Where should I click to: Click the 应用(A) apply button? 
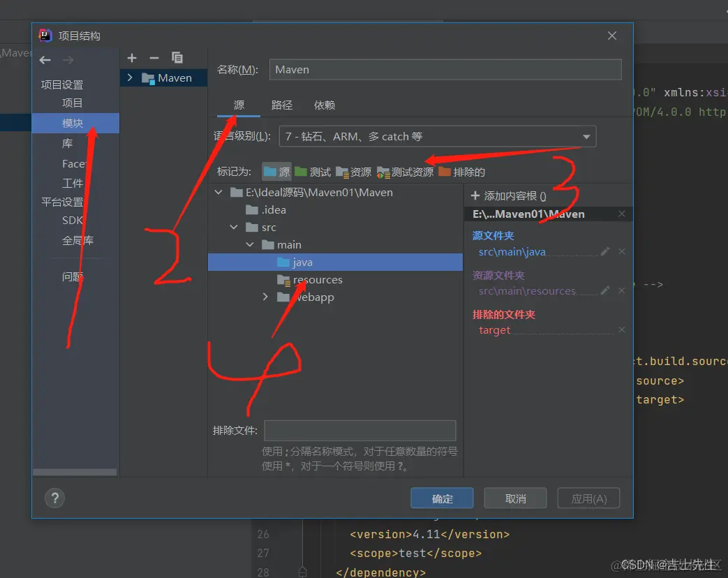coord(588,498)
